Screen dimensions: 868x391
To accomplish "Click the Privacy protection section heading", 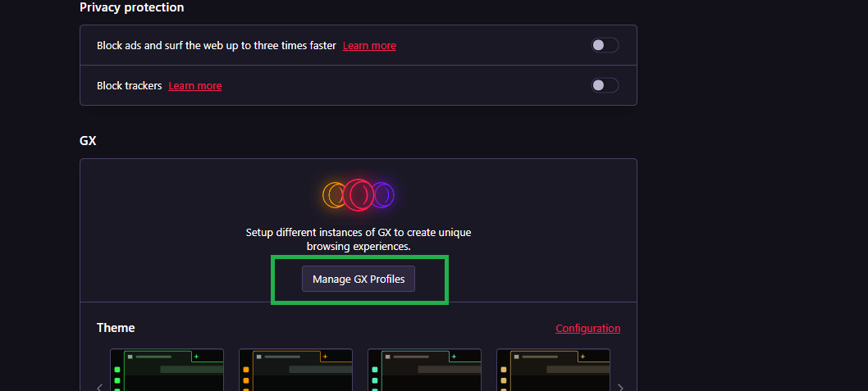I will 131,7.
